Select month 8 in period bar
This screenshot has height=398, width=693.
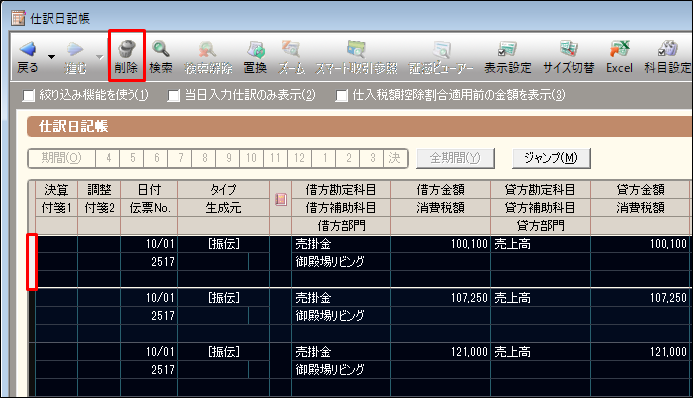coord(204,158)
